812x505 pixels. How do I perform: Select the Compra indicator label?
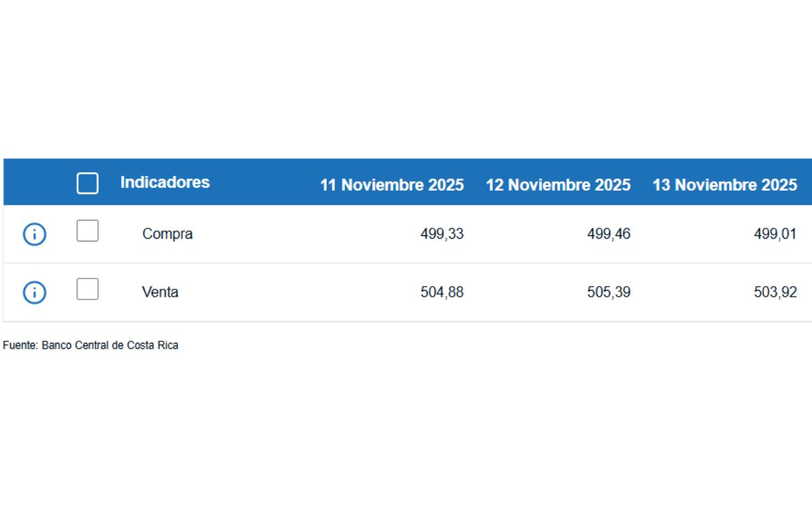click(167, 234)
